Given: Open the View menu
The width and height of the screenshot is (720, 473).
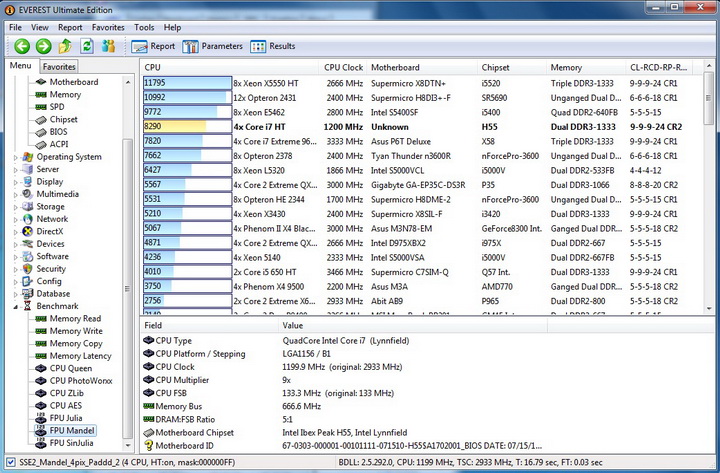Looking at the screenshot, I should [x=39, y=28].
